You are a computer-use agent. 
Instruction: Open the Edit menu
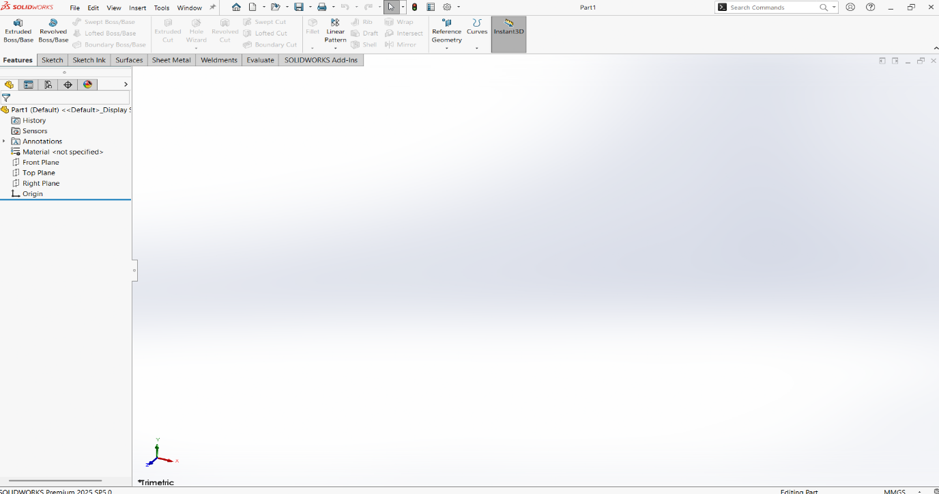coord(93,8)
